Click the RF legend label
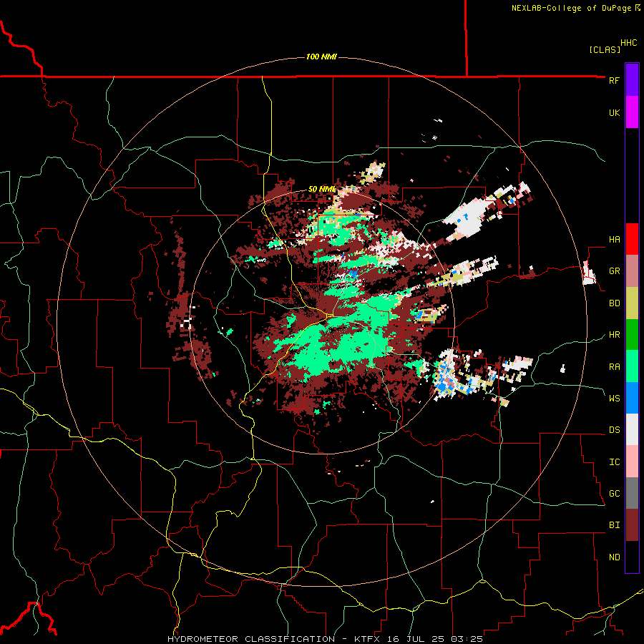Viewport: 644px width, 644px height. click(x=614, y=80)
